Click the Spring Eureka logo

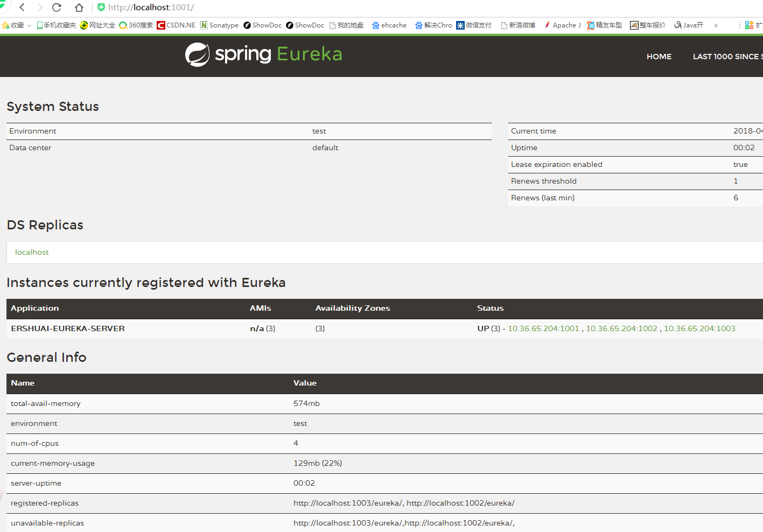[263, 54]
